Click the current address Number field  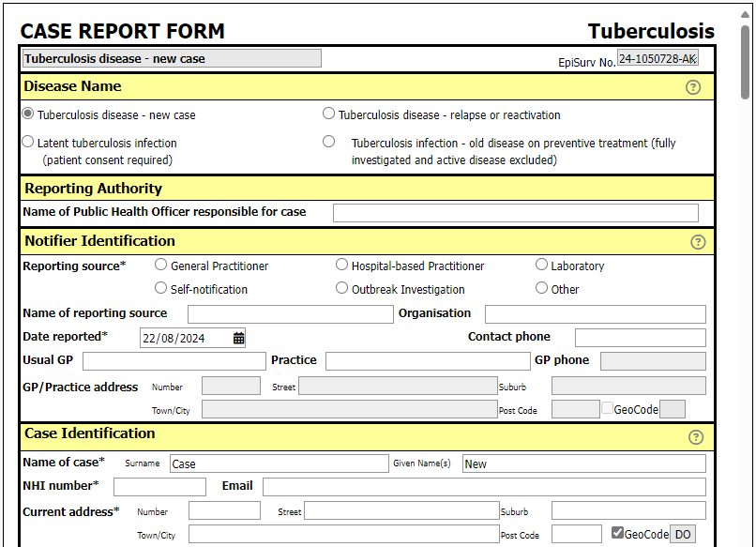[x=224, y=510]
